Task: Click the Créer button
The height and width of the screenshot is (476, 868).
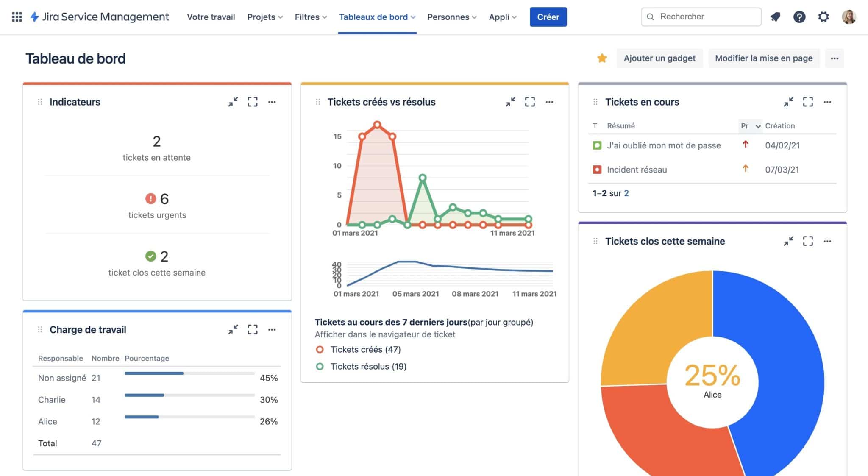Action: point(548,17)
